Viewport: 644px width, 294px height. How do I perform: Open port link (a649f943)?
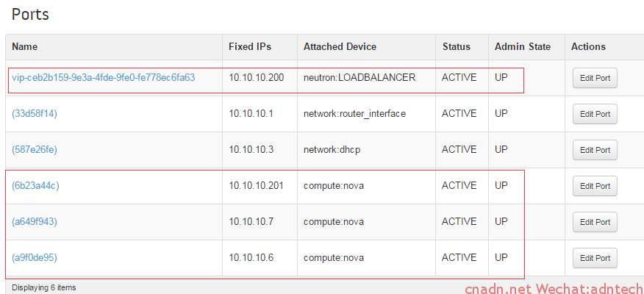(x=35, y=222)
